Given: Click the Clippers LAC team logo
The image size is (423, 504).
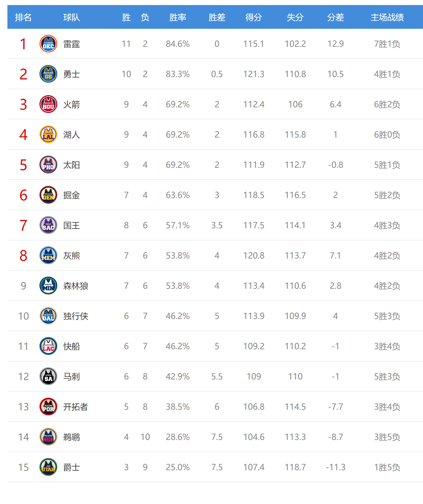Looking at the screenshot, I should click(x=48, y=346).
